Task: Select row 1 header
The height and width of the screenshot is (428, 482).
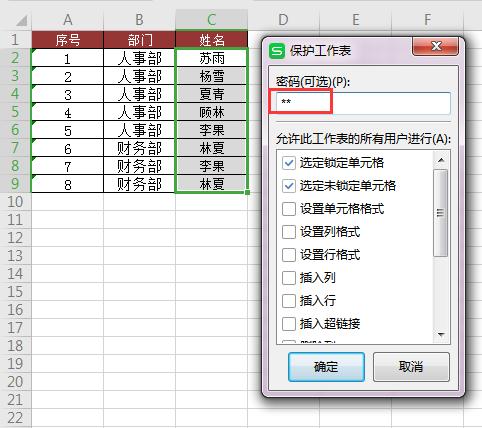Action: [15, 40]
